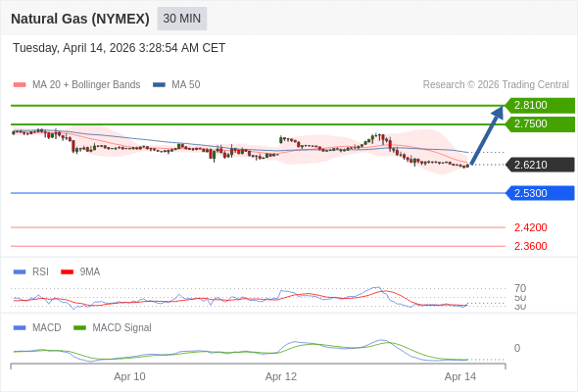Click the Apr 14 date axis label

coord(460,376)
